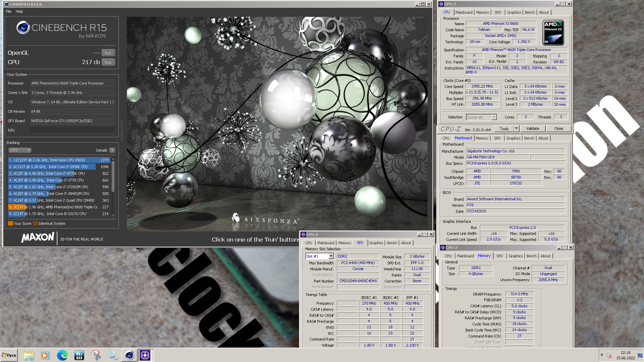The height and width of the screenshot is (362, 644).
Task: Click the Identical System legend swatch
Action: (x=35, y=223)
